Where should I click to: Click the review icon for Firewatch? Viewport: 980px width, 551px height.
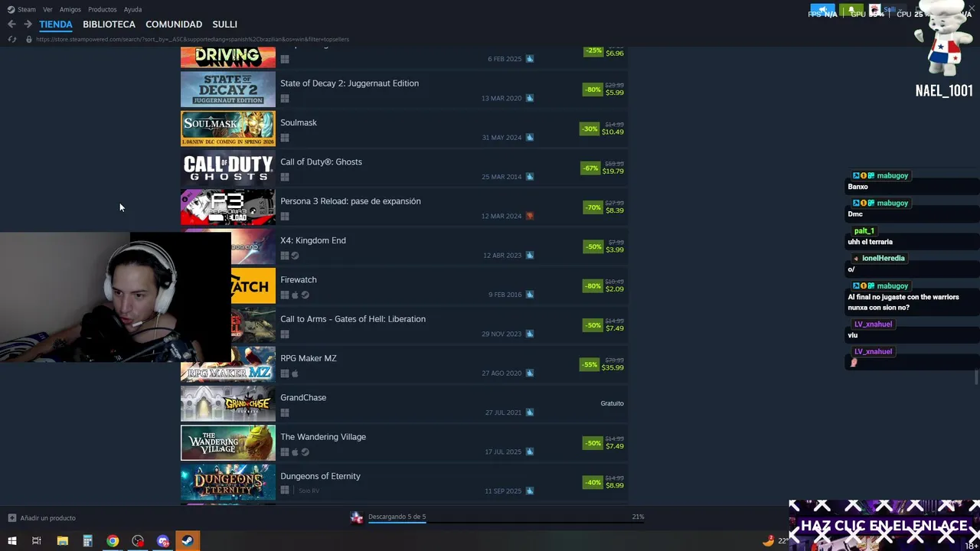coord(530,295)
